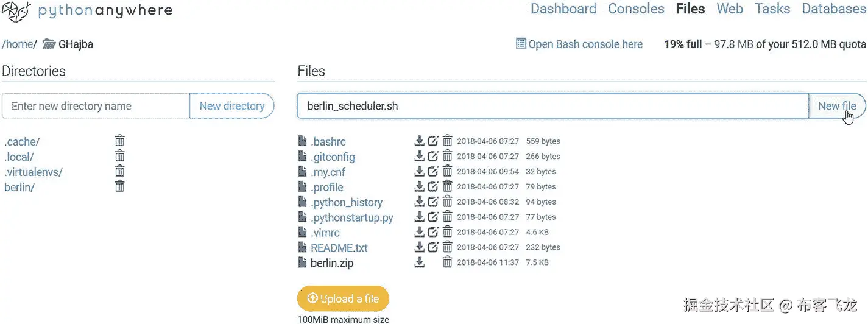
Task: Click the New file button
Action: (x=837, y=106)
